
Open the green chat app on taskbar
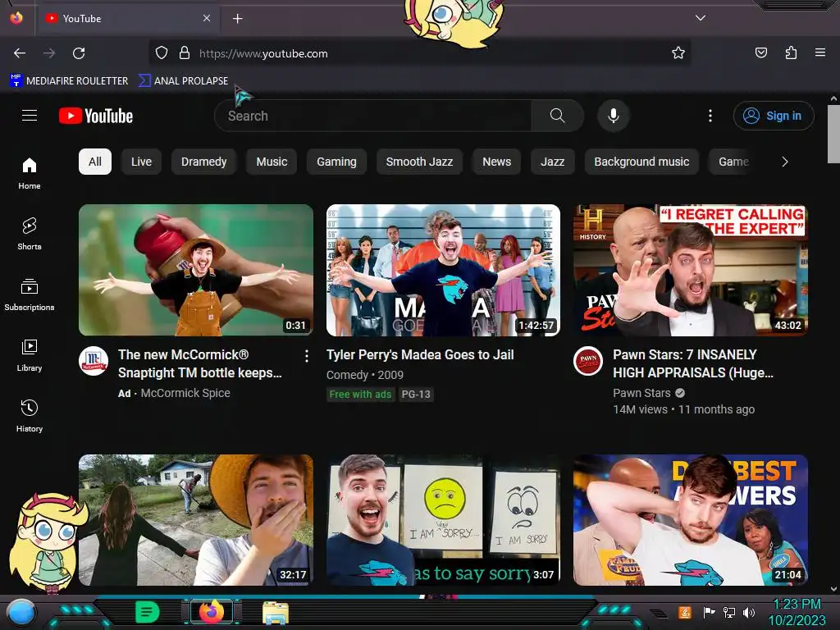pos(148,612)
